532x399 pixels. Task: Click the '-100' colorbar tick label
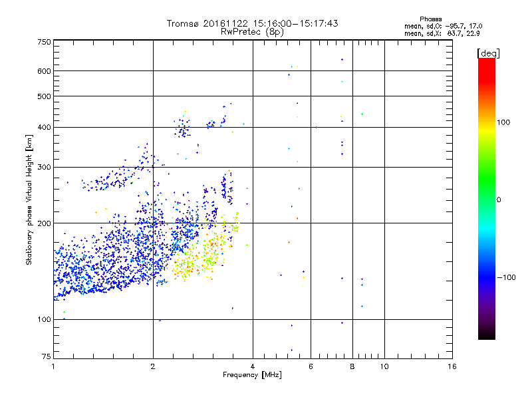click(x=506, y=277)
